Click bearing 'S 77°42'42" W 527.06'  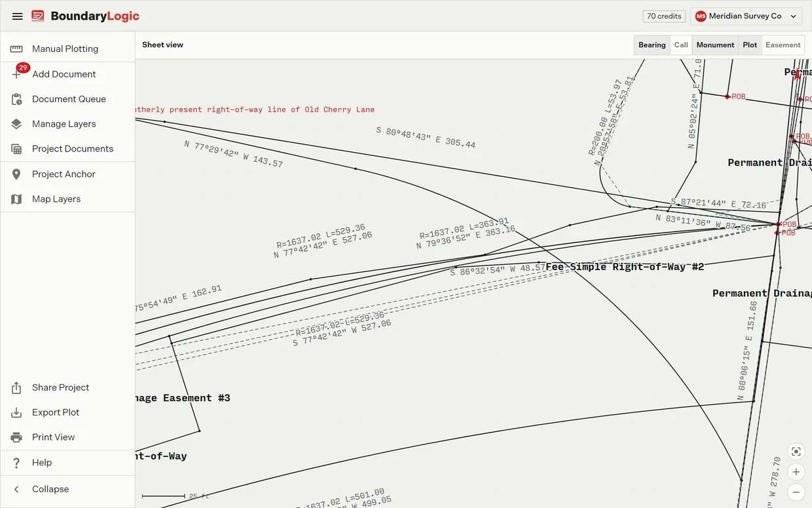[342, 333]
